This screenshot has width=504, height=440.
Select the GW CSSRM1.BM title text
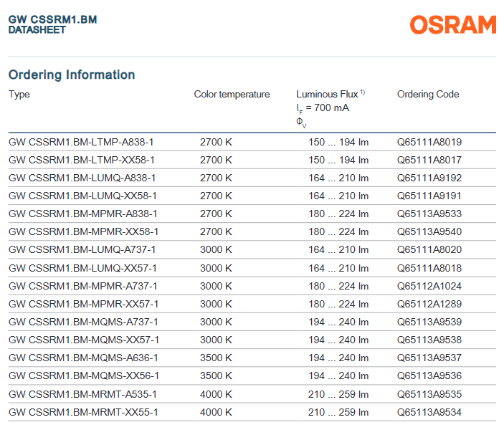(x=53, y=19)
